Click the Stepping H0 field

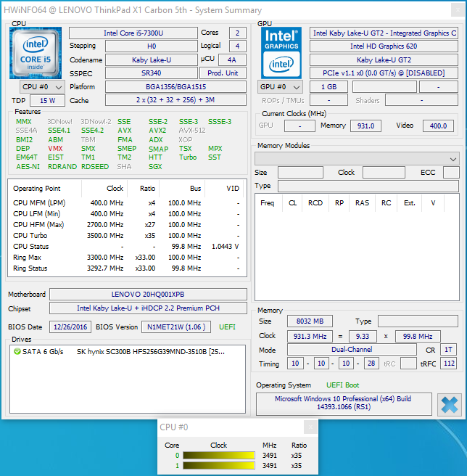(152, 46)
